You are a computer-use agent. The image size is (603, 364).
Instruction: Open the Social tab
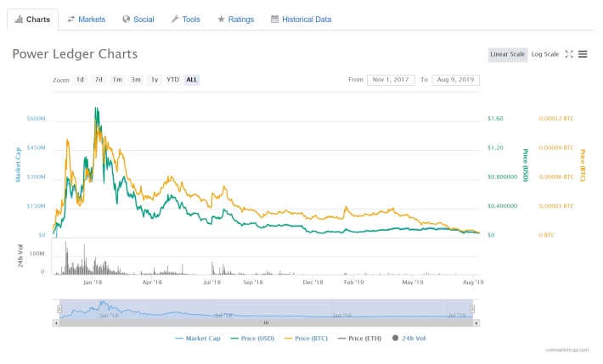[x=138, y=20]
